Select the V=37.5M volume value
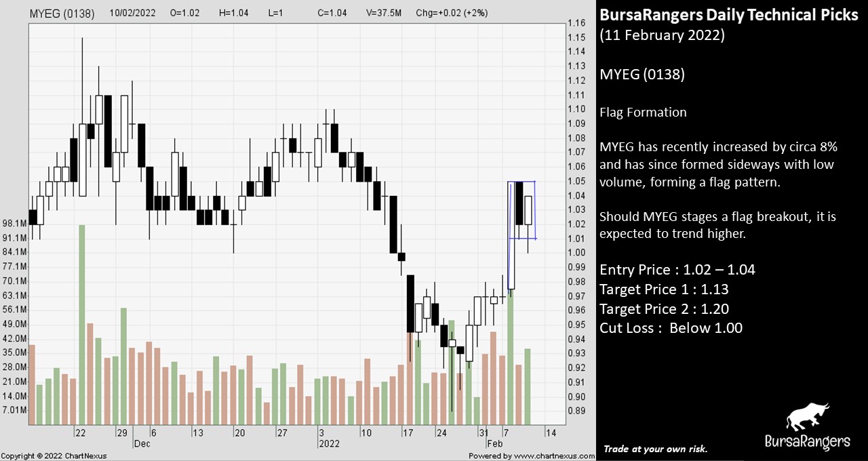This screenshot has height=461, width=868. (x=384, y=14)
